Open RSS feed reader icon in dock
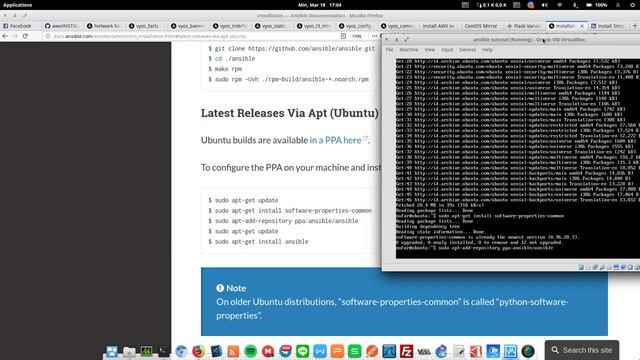This screenshot has width=640, height=360. 233,351
